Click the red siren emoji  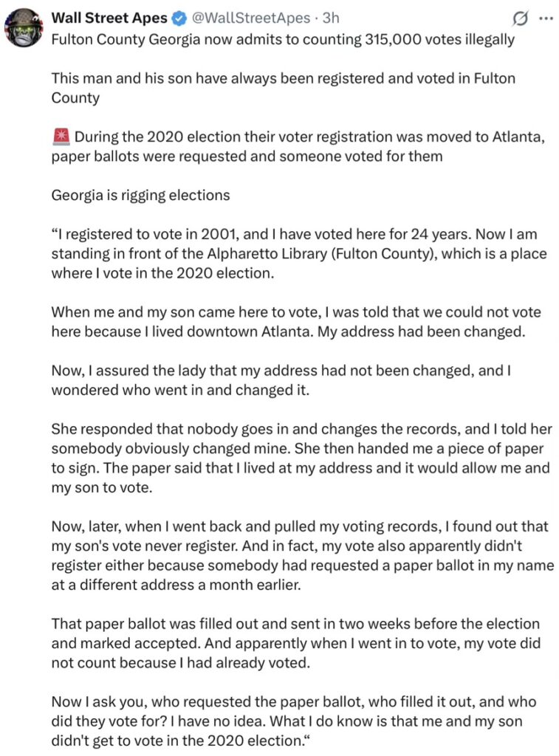(x=61, y=137)
